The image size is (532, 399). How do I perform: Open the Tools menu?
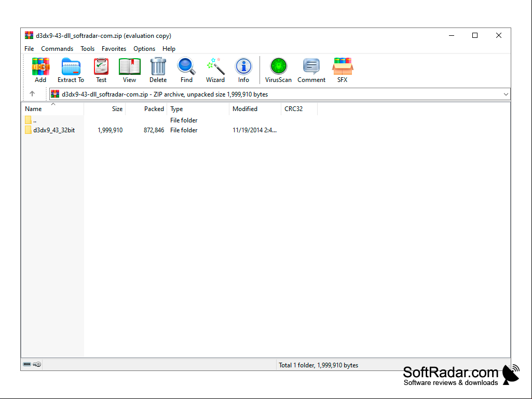[88, 49]
